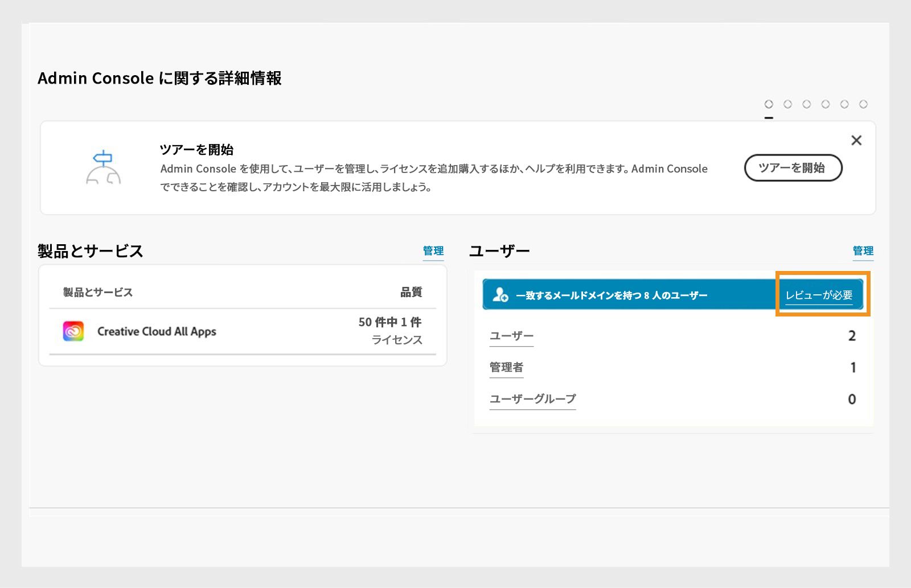Click the administrator count value 1

(853, 368)
